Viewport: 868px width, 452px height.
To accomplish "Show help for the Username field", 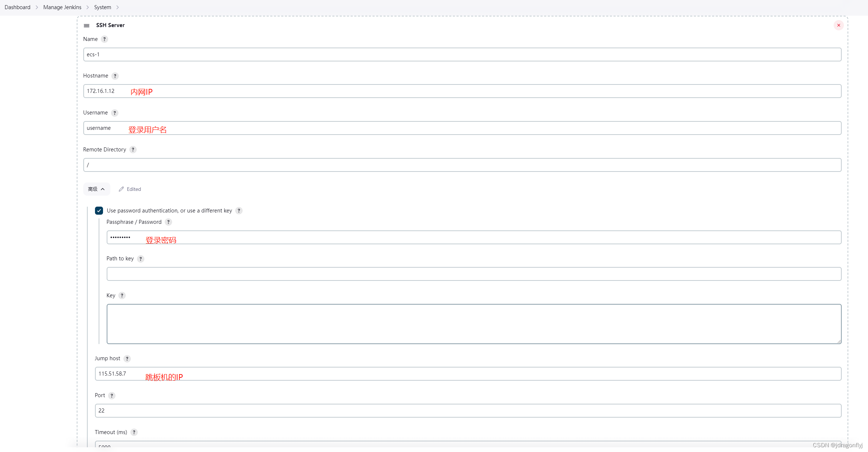I will [115, 113].
